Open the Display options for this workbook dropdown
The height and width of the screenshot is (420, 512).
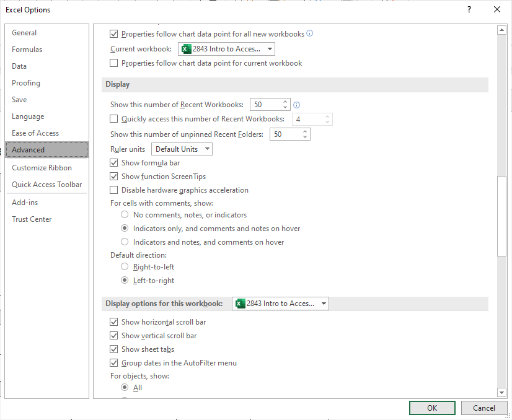pyautogui.click(x=323, y=304)
